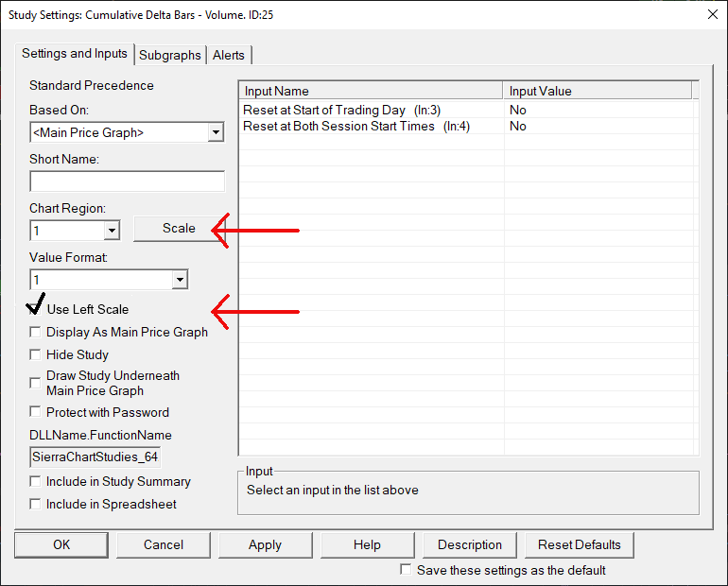728x586 pixels.
Task: Check the Hide Study option
Action: [35, 355]
